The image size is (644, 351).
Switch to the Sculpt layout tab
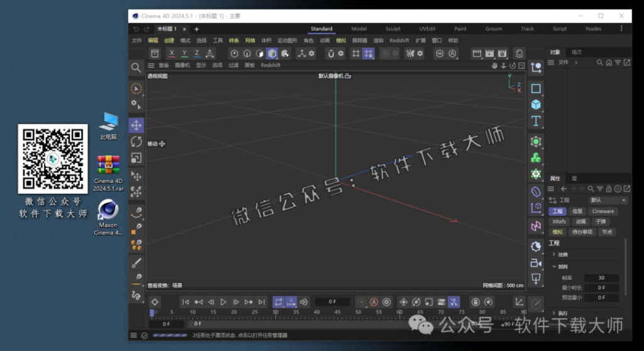pyautogui.click(x=392, y=29)
